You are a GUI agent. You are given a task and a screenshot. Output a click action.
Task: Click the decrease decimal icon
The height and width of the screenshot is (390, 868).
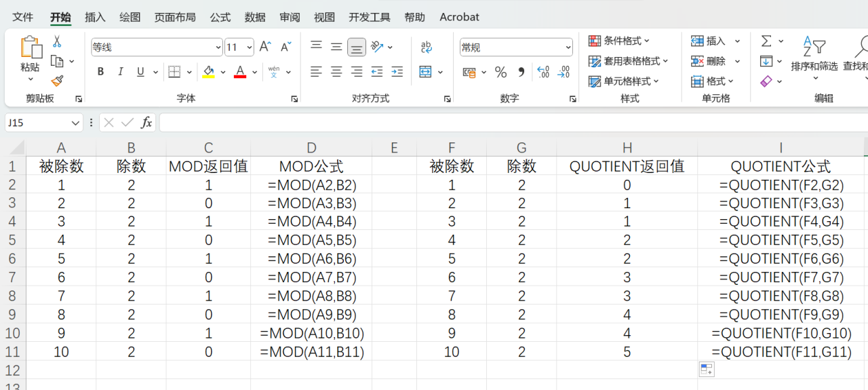(x=563, y=72)
